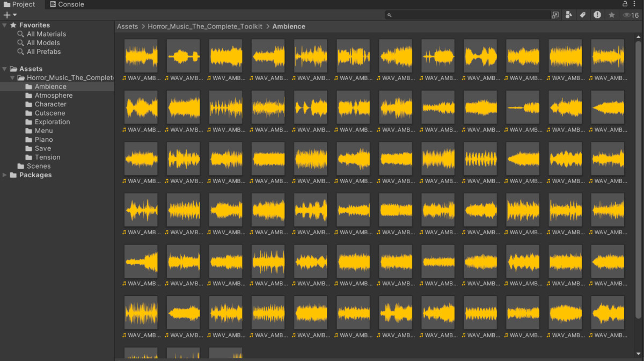This screenshot has height=361, width=644.
Task: Click Ambience in the breadcrumb path
Action: pyautogui.click(x=289, y=26)
